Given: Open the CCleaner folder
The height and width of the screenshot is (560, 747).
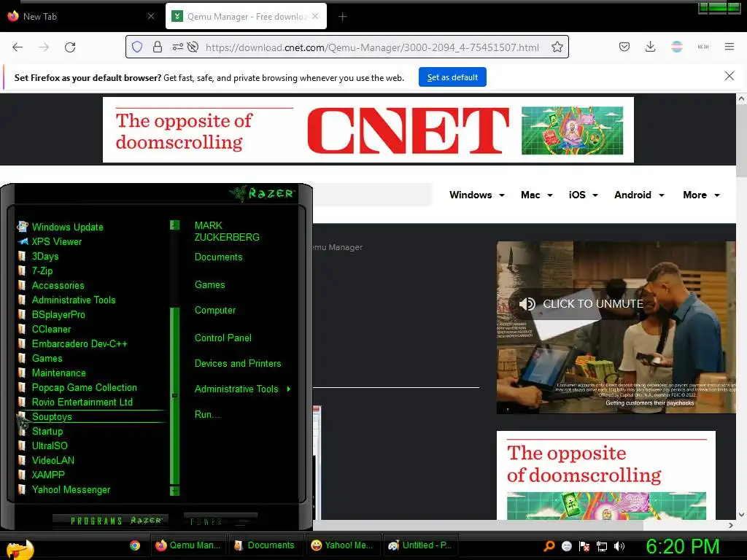Looking at the screenshot, I should coord(51,329).
